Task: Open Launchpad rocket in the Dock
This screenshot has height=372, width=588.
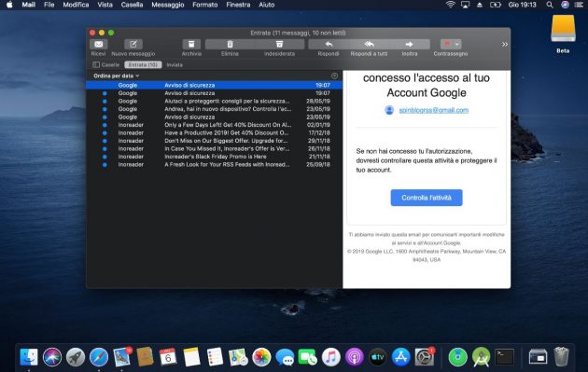Action: (x=76, y=357)
